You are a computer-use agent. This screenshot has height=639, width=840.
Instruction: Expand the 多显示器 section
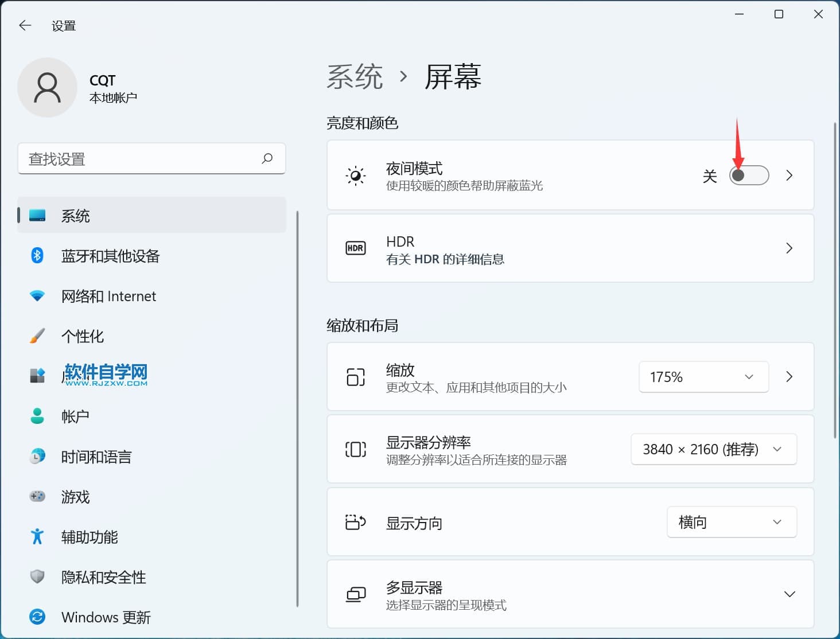[x=790, y=594]
